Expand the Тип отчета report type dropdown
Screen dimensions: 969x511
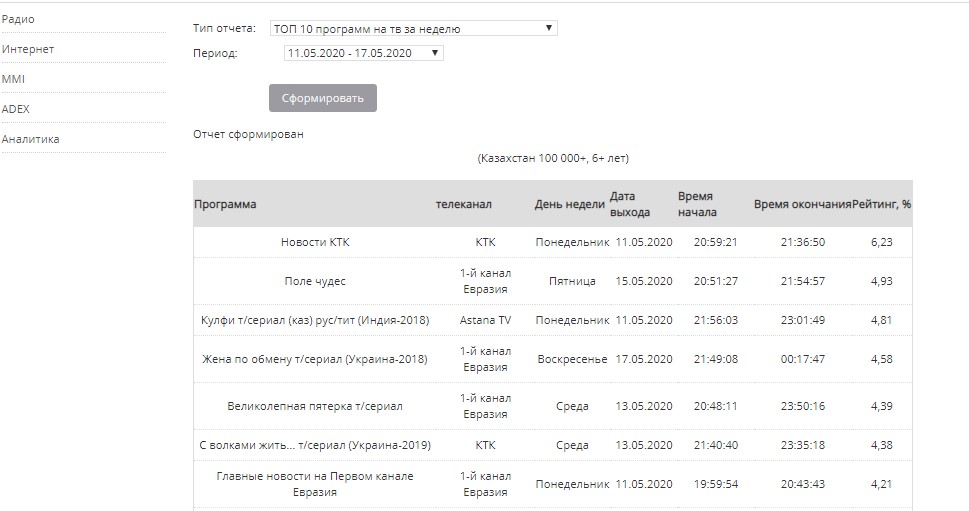[x=413, y=29]
